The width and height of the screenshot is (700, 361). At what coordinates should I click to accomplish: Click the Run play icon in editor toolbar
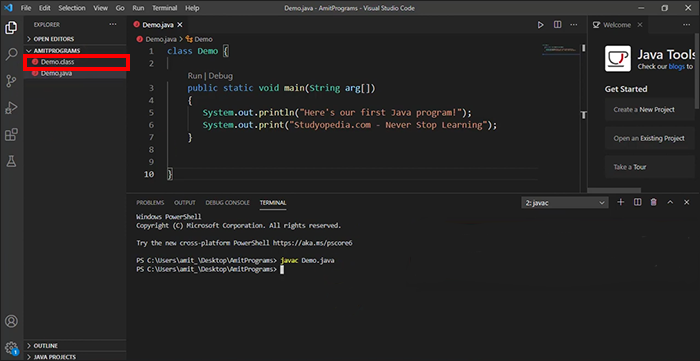click(x=541, y=25)
